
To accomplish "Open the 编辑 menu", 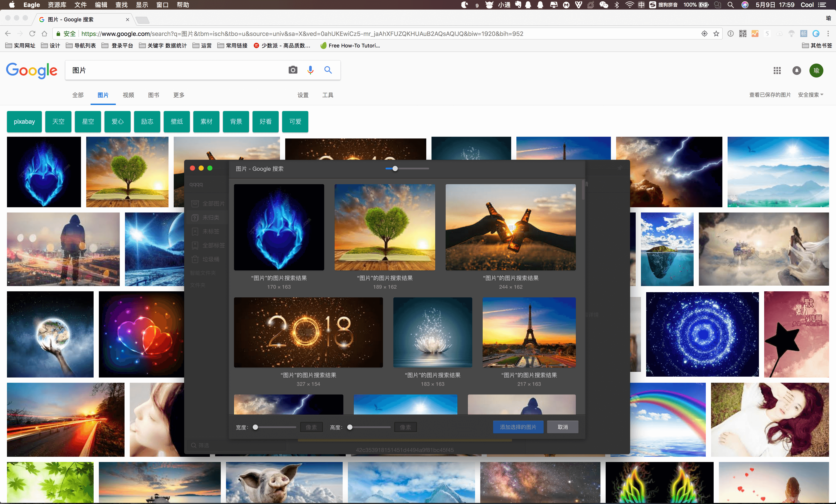I will (101, 5).
